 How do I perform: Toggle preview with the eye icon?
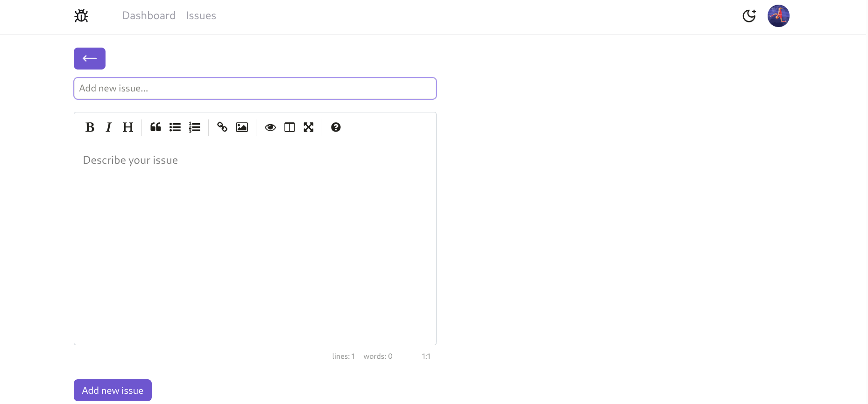[x=270, y=127]
